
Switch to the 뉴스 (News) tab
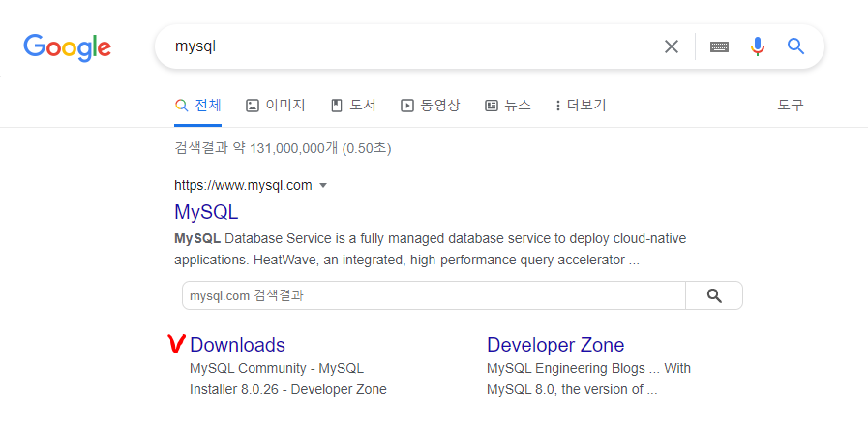pyautogui.click(x=508, y=106)
